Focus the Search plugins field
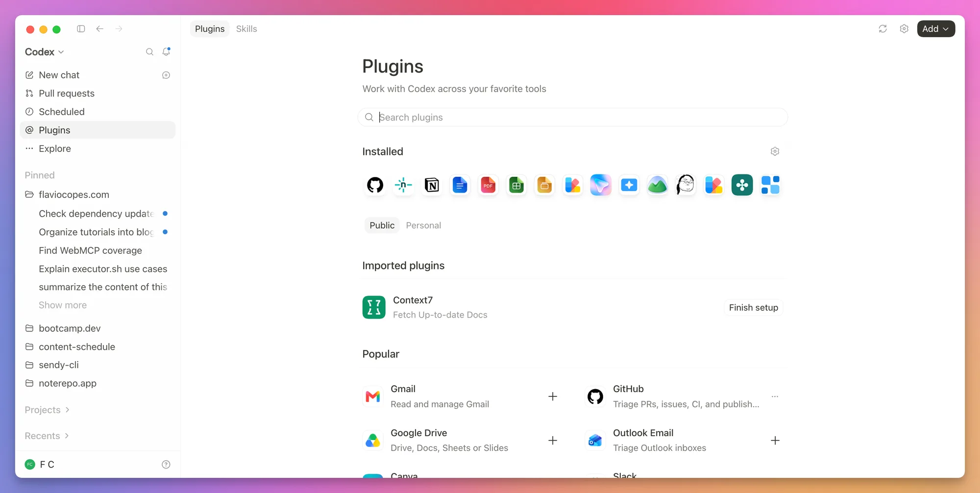Viewport: 980px width, 493px height. pos(573,117)
